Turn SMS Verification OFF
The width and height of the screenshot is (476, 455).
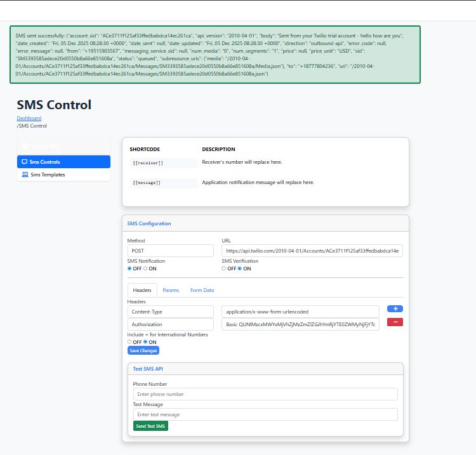223,268
